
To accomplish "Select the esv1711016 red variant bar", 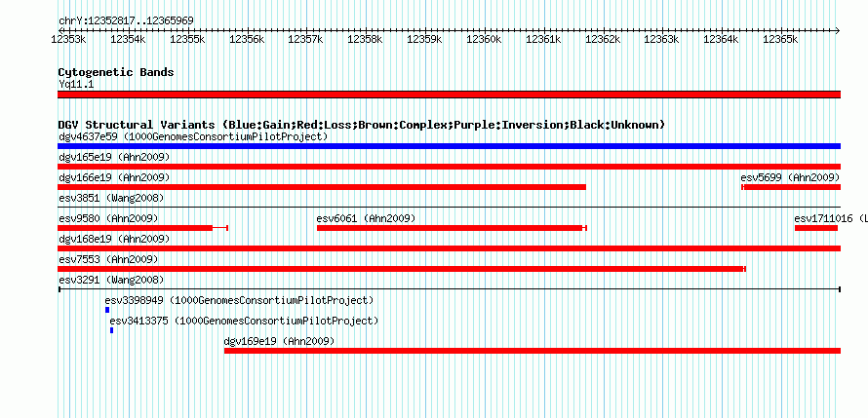I will [x=816, y=228].
